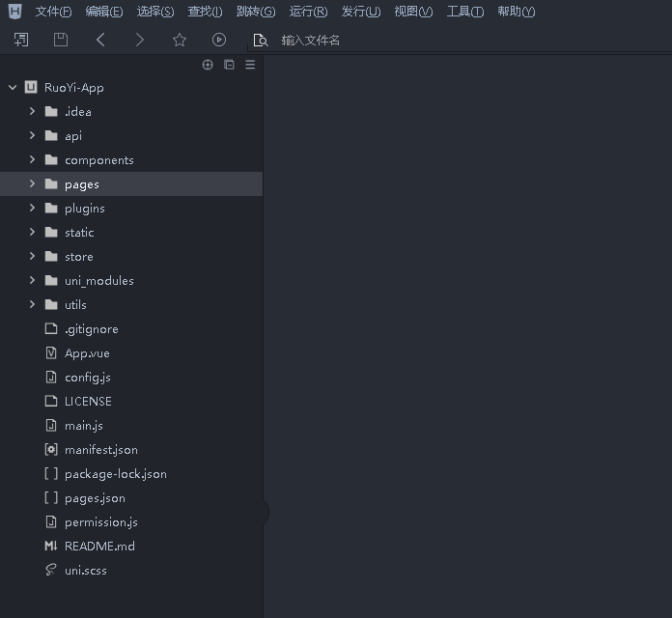Click the uni.scss sass icon
The width and height of the screenshot is (672, 618).
(51, 570)
